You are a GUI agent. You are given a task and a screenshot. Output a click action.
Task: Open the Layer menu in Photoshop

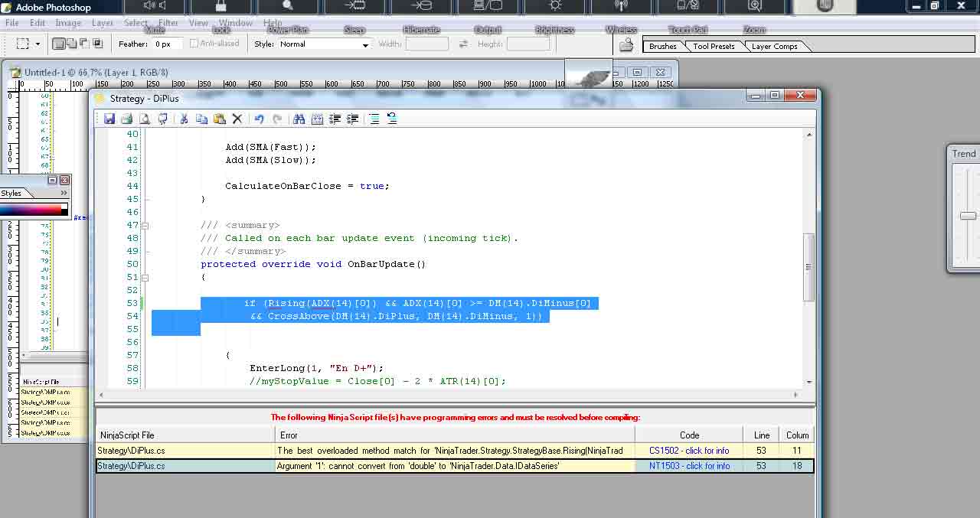point(102,23)
